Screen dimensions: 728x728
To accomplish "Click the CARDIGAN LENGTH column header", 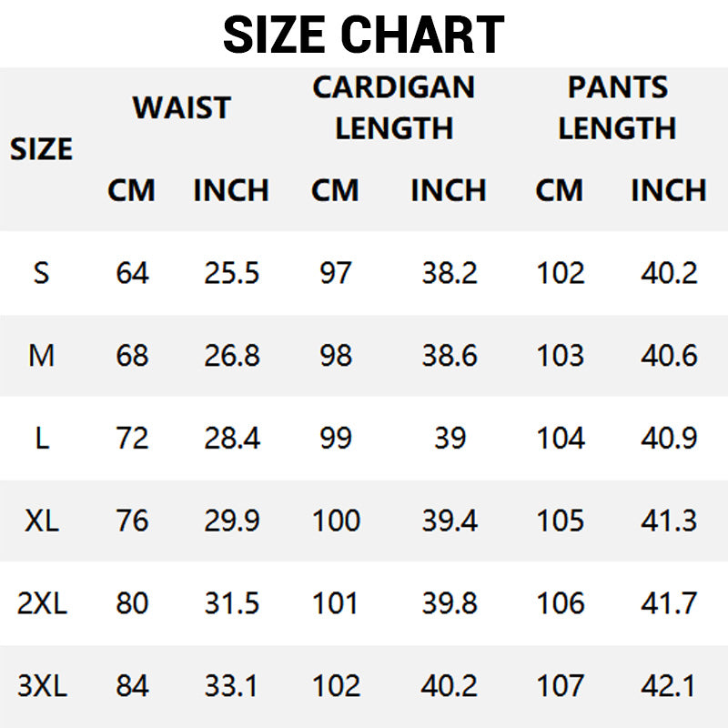I will (x=393, y=107).
